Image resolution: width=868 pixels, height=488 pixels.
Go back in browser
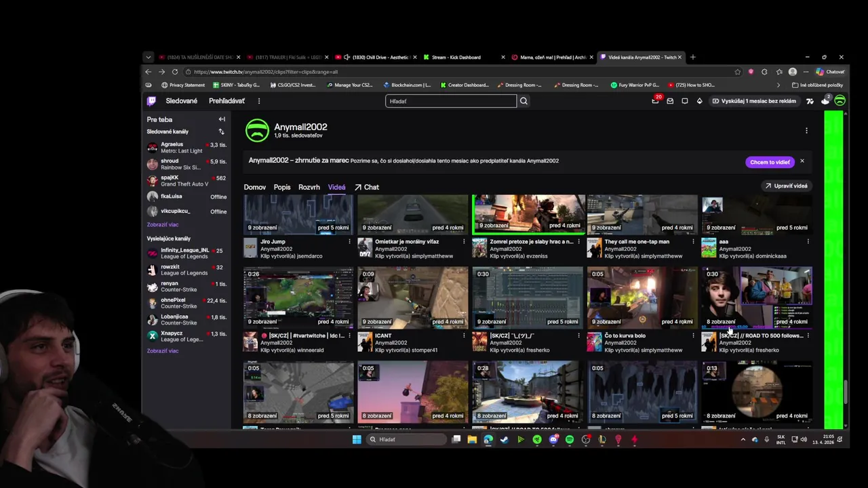(149, 72)
